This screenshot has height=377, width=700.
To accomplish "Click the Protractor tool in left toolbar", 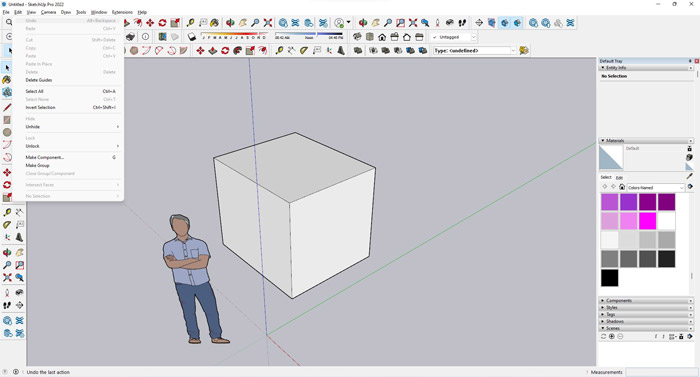I will tap(7, 225).
